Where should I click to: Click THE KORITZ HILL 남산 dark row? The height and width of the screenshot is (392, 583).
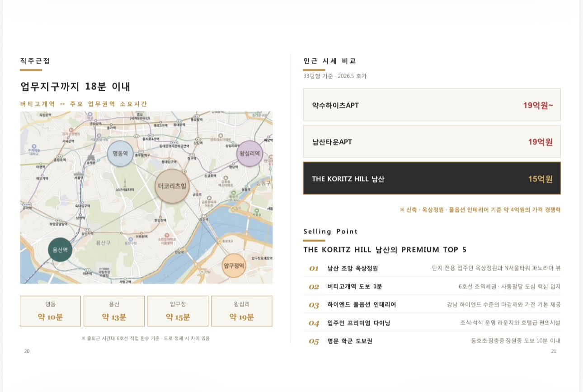tap(432, 178)
